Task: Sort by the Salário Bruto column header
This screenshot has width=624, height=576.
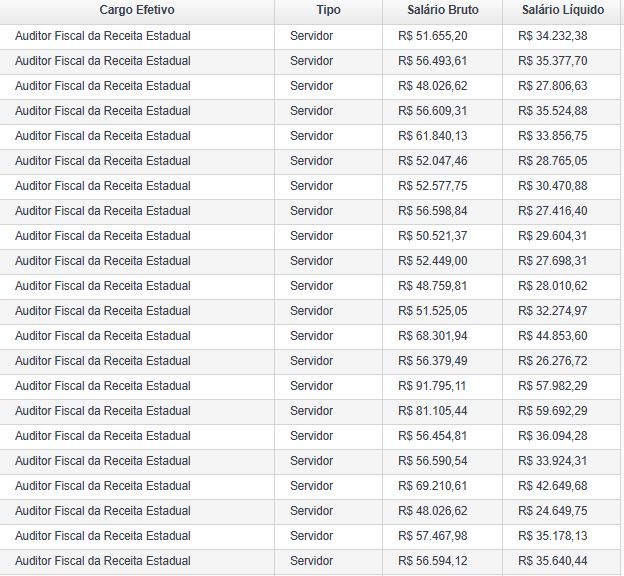Action: point(443,10)
